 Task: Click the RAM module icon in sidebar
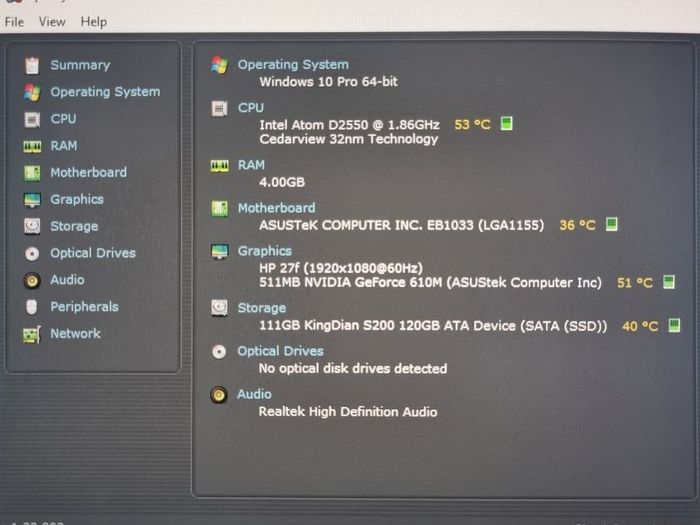click(x=32, y=146)
